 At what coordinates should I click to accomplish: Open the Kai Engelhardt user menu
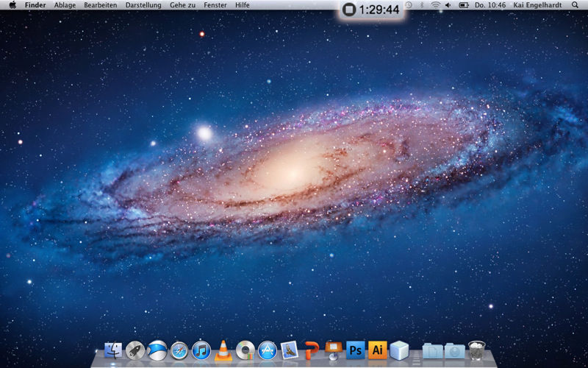pyautogui.click(x=538, y=5)
